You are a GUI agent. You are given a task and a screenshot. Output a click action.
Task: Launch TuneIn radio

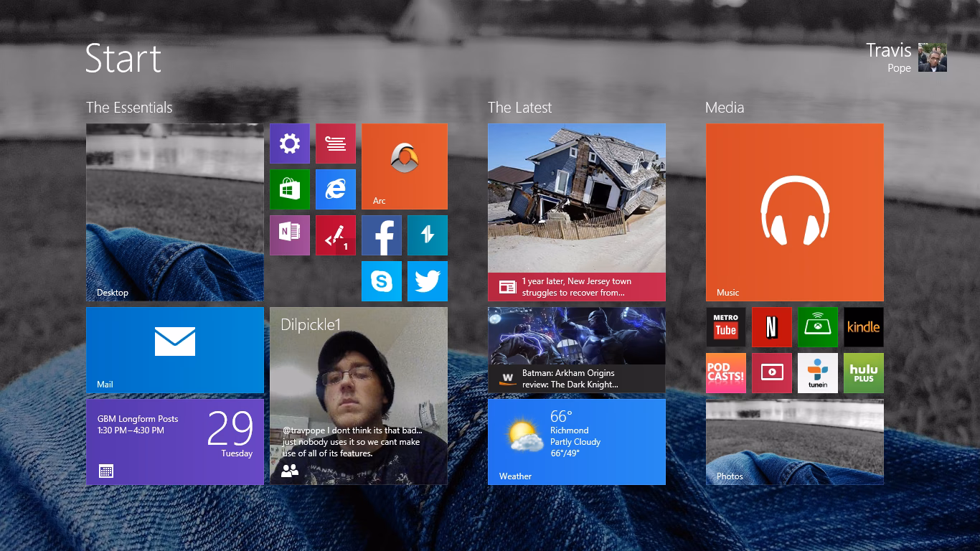tap(817, 372)
